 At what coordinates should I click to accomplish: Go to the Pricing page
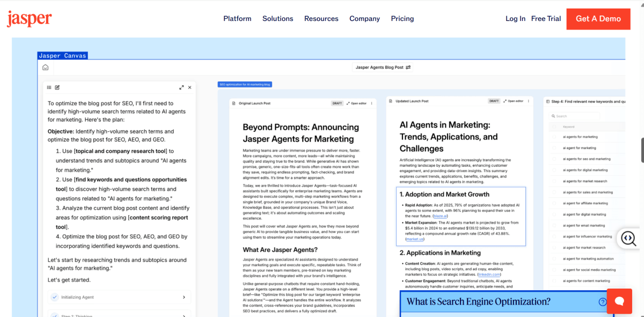click(402, 18)
